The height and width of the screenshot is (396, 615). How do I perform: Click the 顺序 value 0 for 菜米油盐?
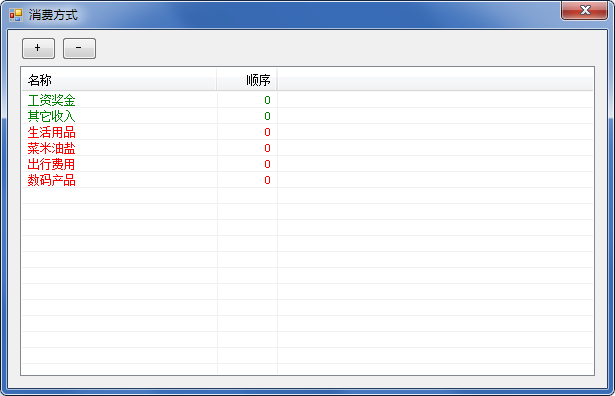tap(267, 148)
